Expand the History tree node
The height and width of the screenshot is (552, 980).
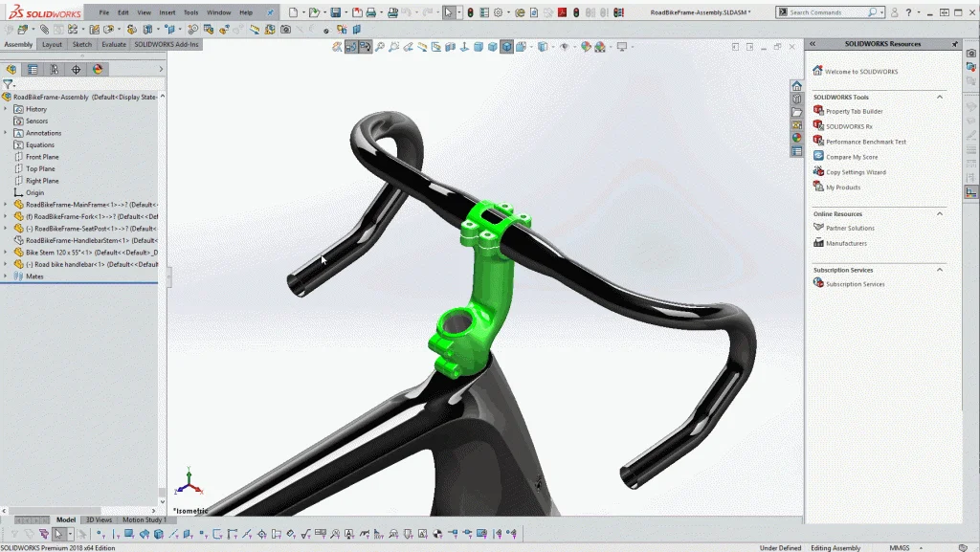pyautogui.click(x=6, y=109)
